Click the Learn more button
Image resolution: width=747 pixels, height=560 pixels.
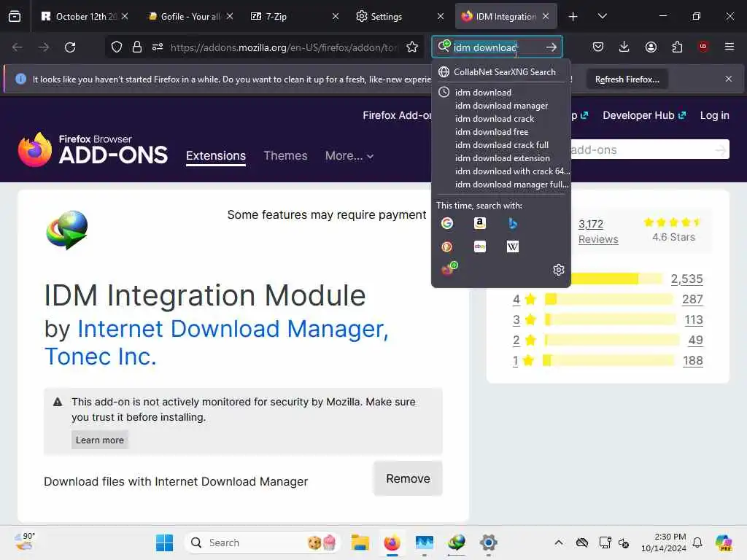[99, 440]
